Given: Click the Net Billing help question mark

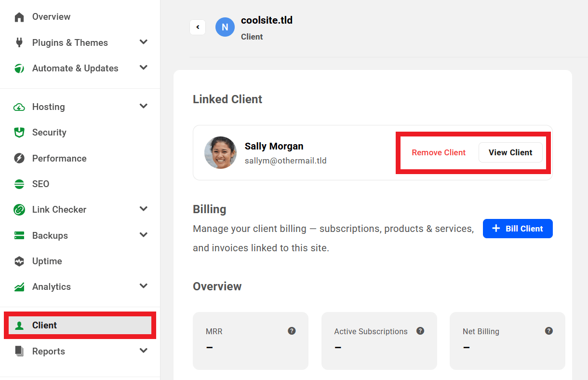Looking at the screenshot, I should pyautogui.click(x=548, y=331).
